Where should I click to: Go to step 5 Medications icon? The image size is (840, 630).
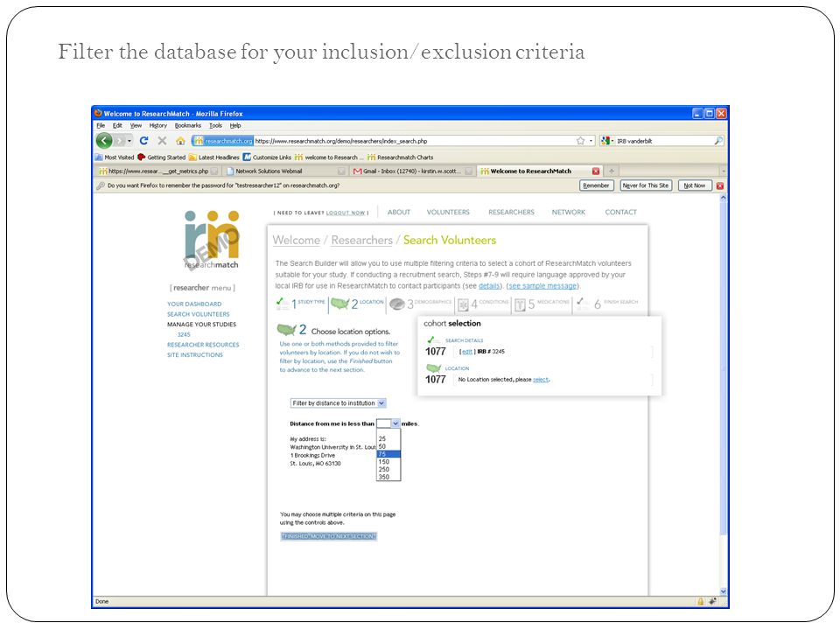pyautogui.click(x=520, y=304)
